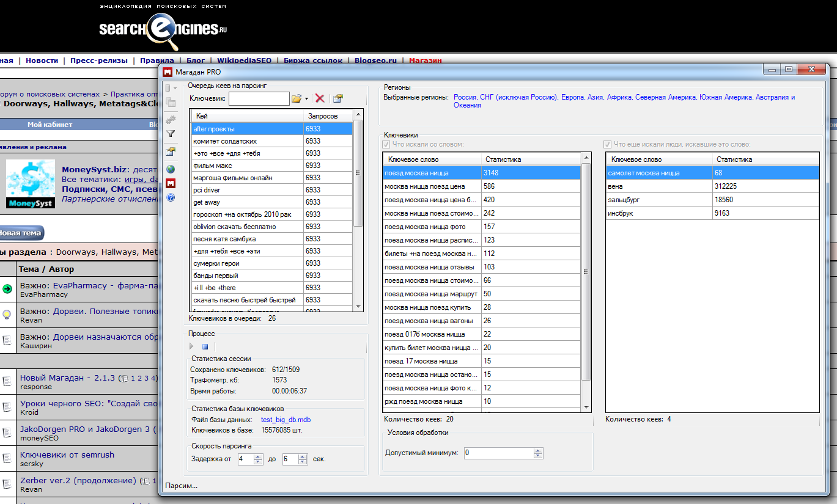Expand the top sidebar dropdown arrow
The width and height of the screenshot is (837, 504).
(x=175, y=88)
